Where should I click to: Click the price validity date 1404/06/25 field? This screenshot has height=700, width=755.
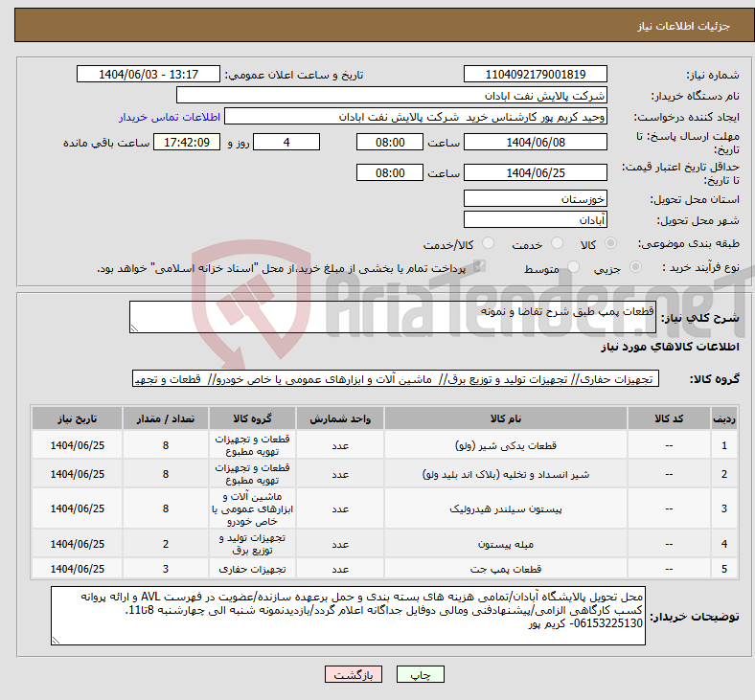pyautogui.click(x=535, y=172)
